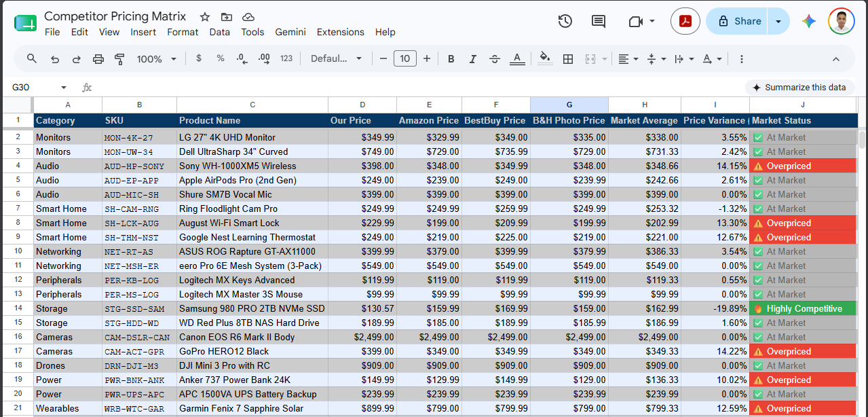Open the 123 number format menu

click(x=286, y=58)
